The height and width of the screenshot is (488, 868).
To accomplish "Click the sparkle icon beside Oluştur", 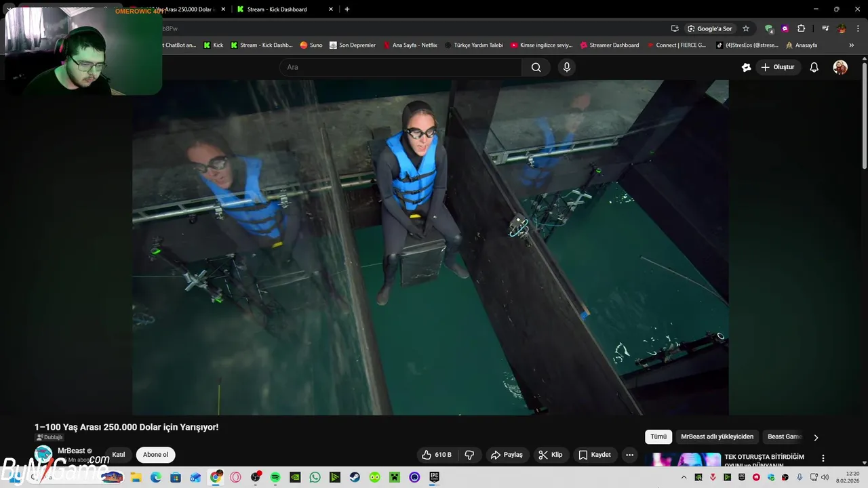I will (x=746, y=67).
